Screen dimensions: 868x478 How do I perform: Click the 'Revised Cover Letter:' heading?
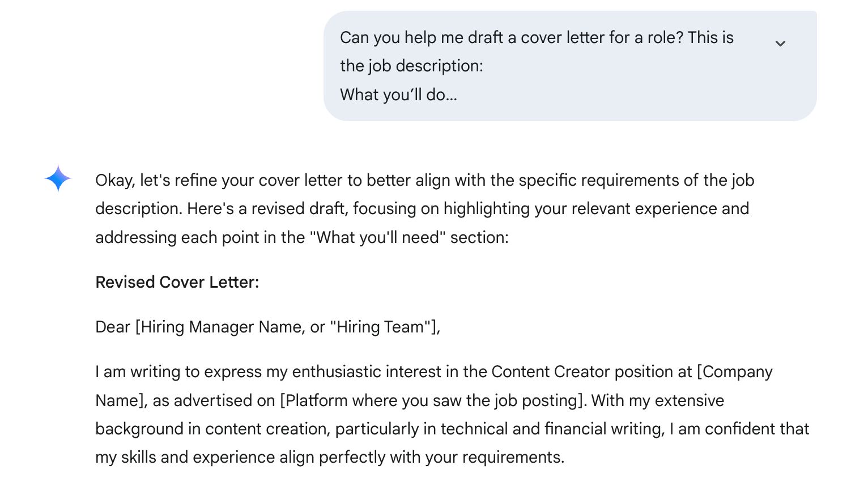(176, 282)
